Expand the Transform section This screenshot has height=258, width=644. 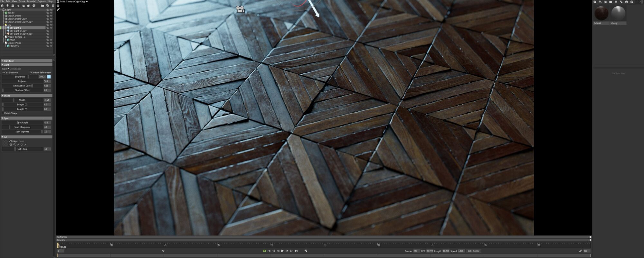tap(26, 61)
